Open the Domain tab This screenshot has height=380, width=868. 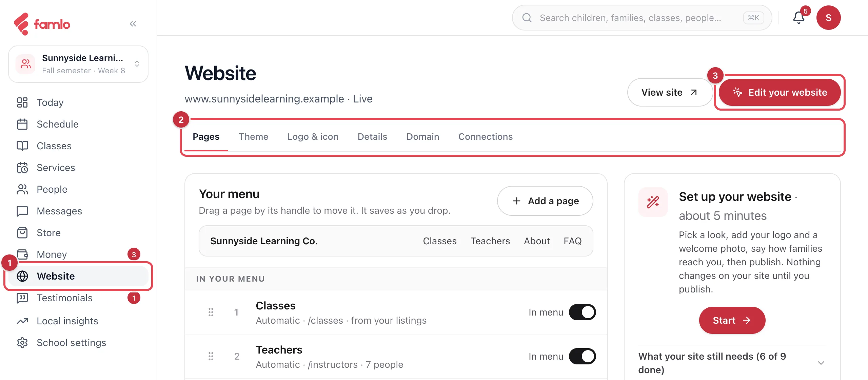pyautogui.click(x=422, y=136)
